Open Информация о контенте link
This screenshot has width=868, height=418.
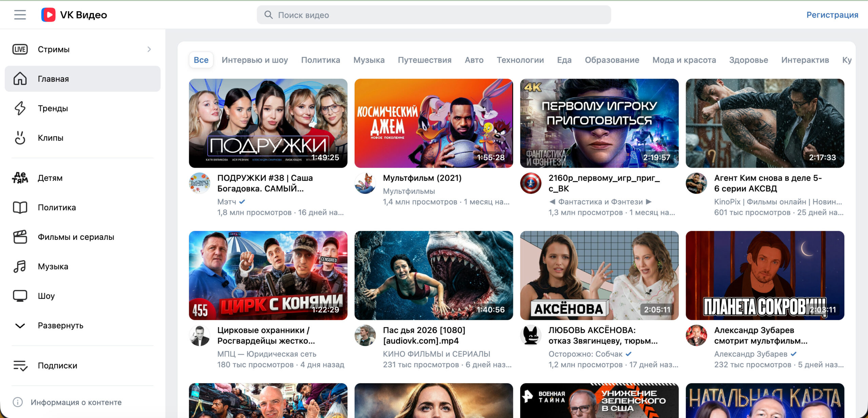pos(76,402)
